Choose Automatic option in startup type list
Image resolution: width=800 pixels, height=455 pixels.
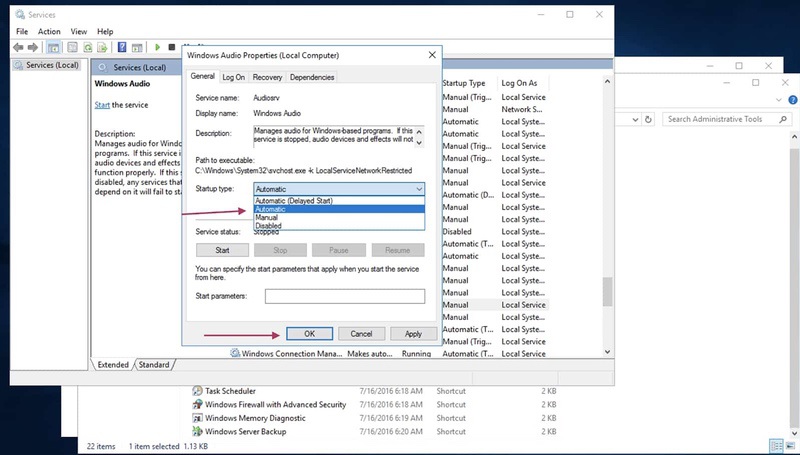339,209
